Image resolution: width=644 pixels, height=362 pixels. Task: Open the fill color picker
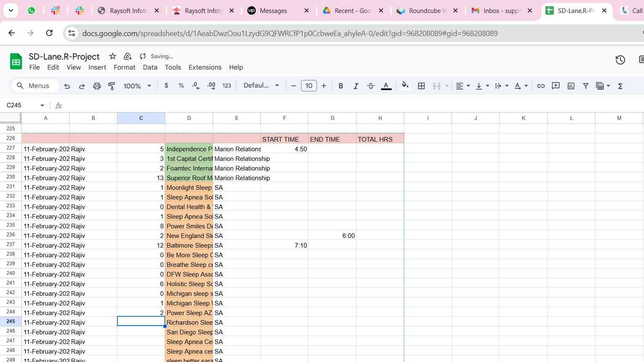[405, 85]
